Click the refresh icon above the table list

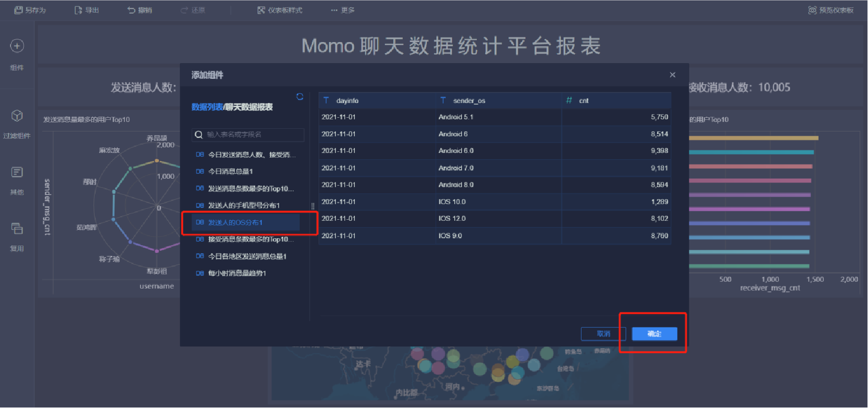pos(300,96)
